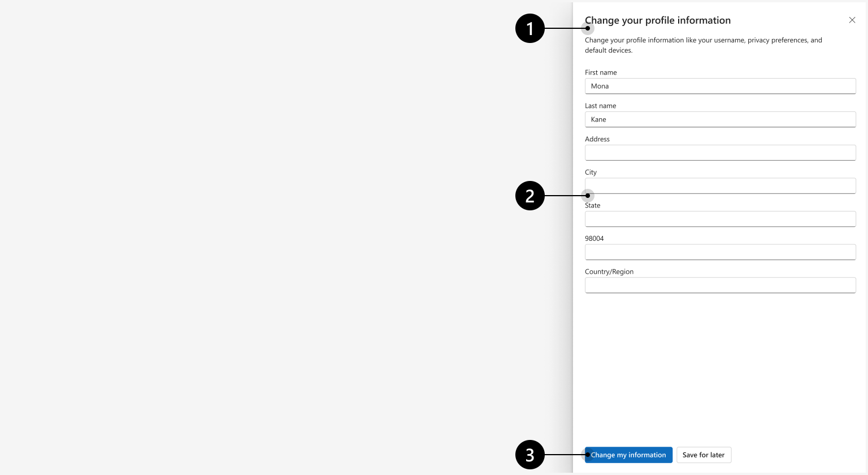This screenshot has width=868, height=475.
Task: Click the Last name label
Action: (x=600, y=106)
